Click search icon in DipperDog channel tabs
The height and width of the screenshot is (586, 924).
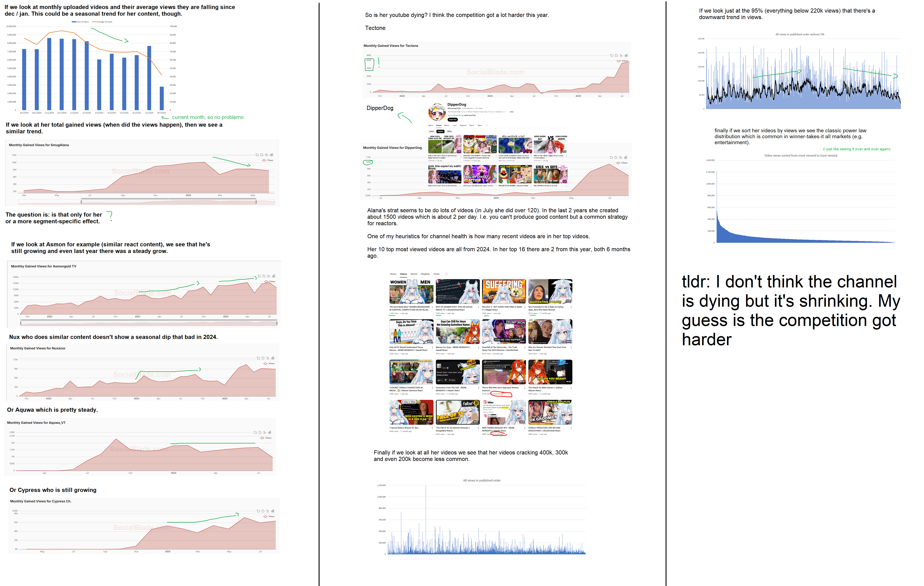[487, 125]
